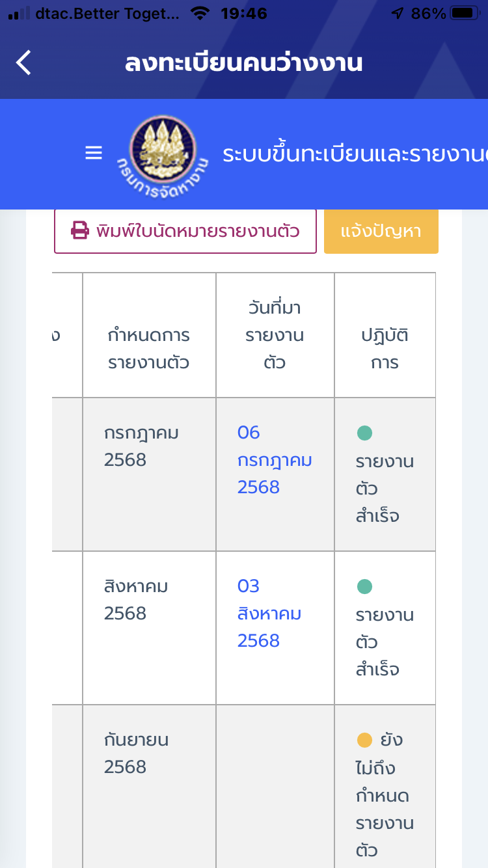Click the yellow แจ้งปัญหา button
Image resolution: width=488 pixels, height=868 pixels.
(x=381, y=230)
